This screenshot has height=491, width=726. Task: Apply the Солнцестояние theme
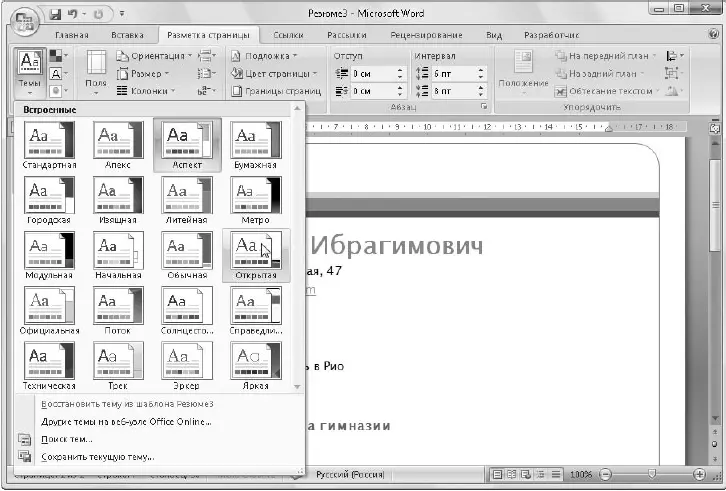coord(187,310)
